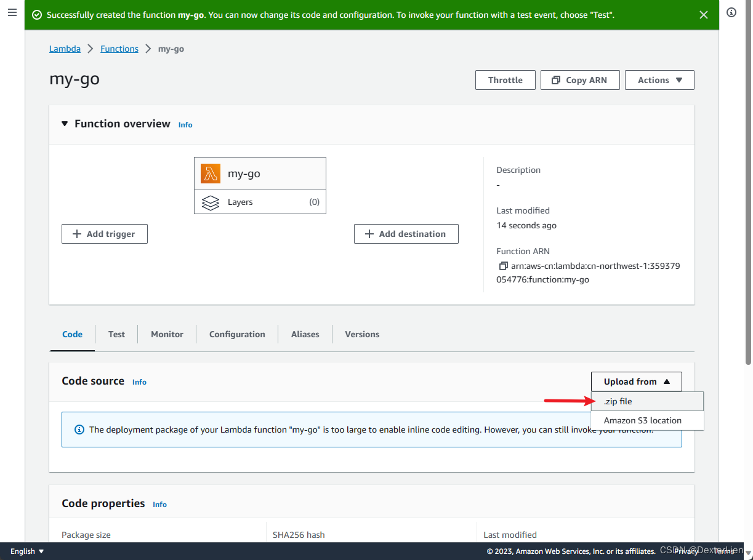Click the Add destination button

406,234
